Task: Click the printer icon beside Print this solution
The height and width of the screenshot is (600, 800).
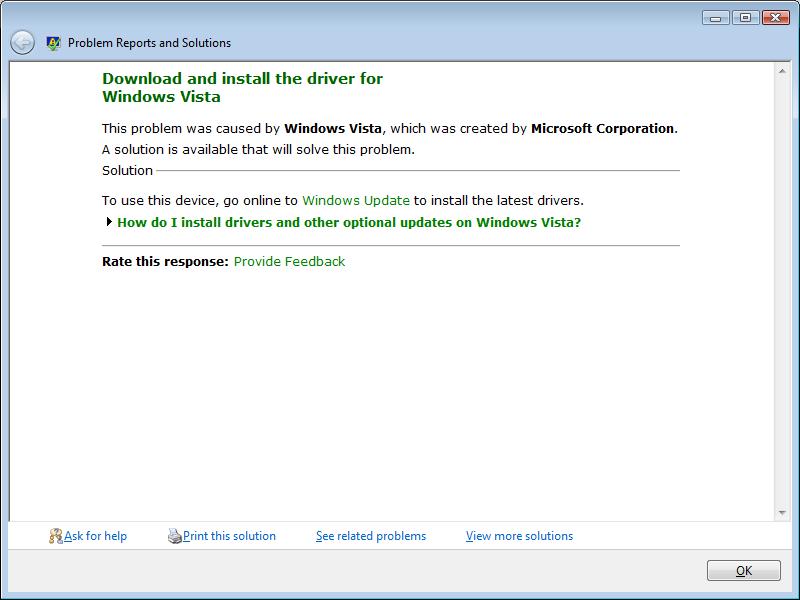Action: (175, 536)
